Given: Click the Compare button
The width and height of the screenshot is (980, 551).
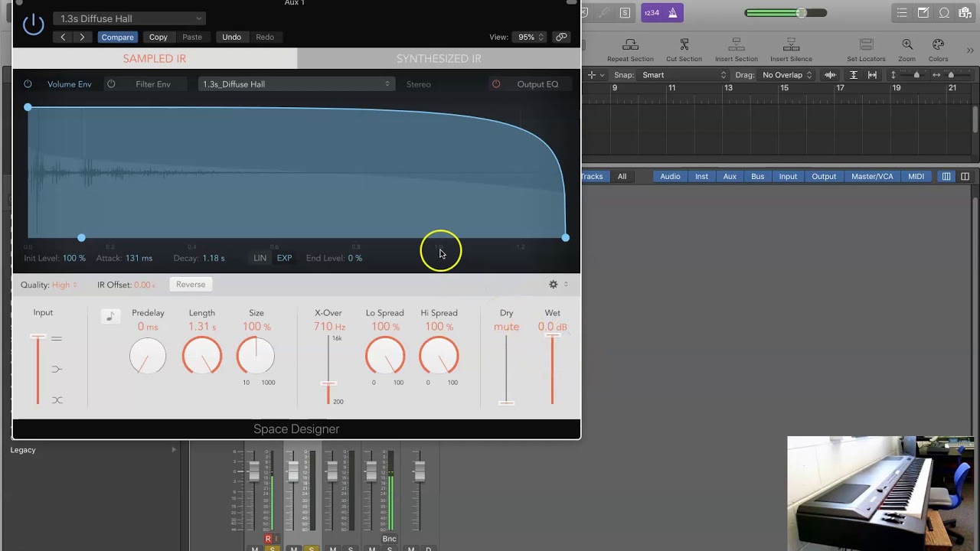Looking at the screenshot, I should tap(117, 37).
